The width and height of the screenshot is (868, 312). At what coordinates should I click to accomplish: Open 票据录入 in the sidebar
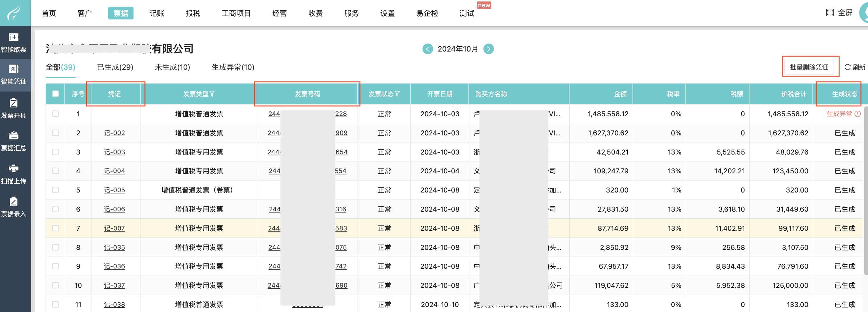pos(14,201)
